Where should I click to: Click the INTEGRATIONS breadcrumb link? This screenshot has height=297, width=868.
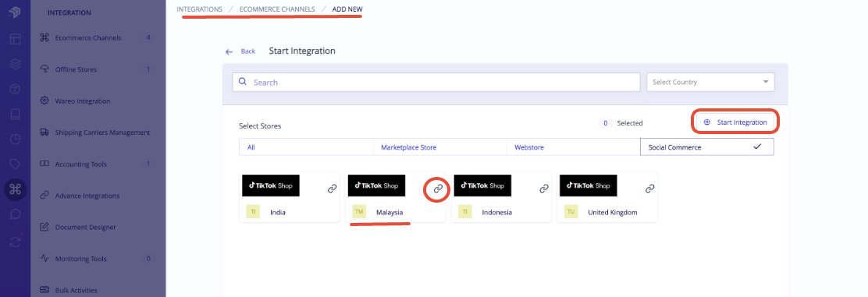(199, 9)
